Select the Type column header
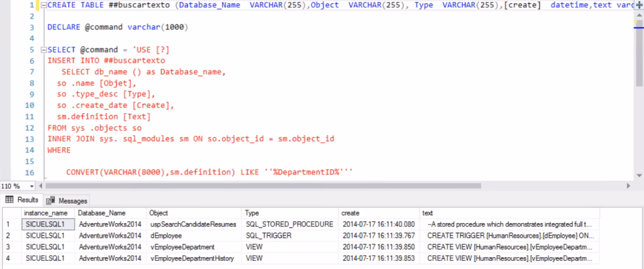The width and height of the screenshot is (644, 269). [291, 213]
